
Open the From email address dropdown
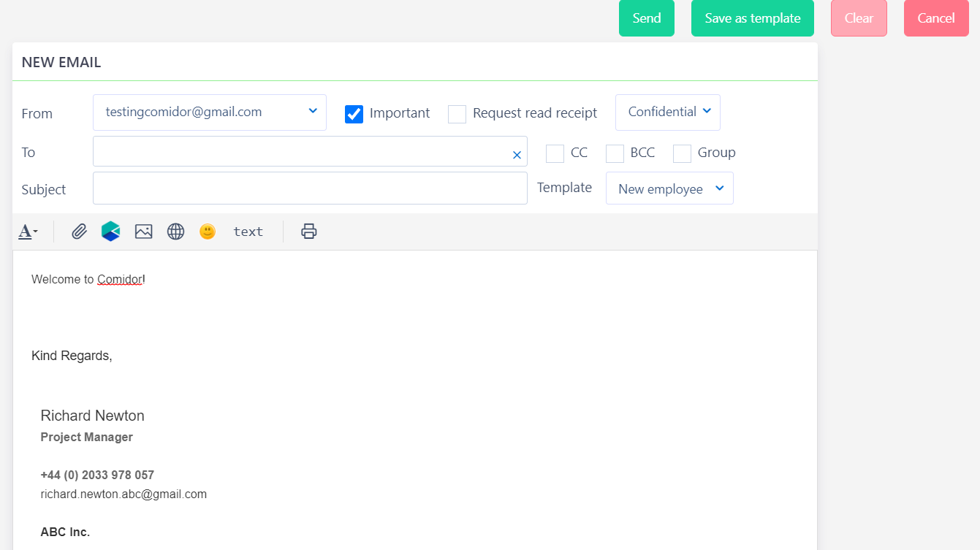210,112
